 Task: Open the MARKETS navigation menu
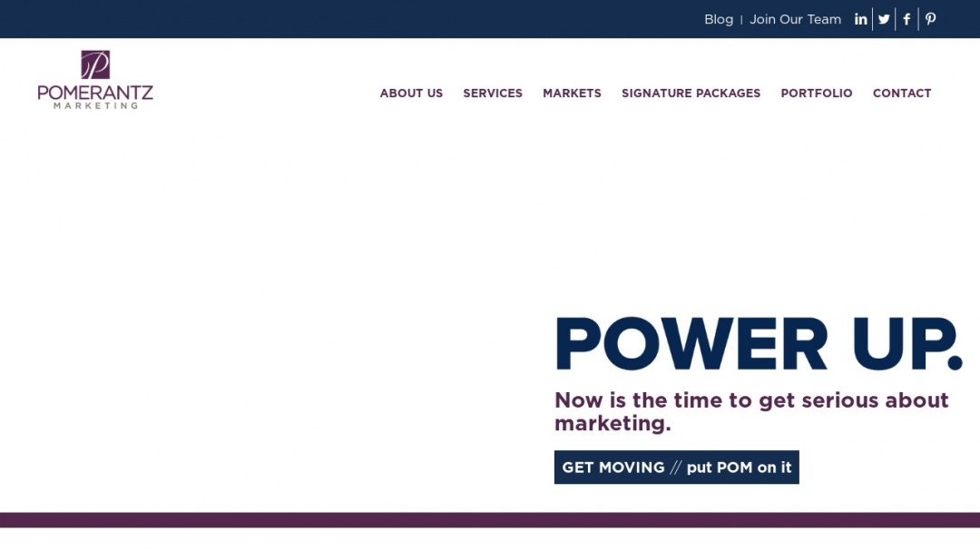[x=572, y=93]
